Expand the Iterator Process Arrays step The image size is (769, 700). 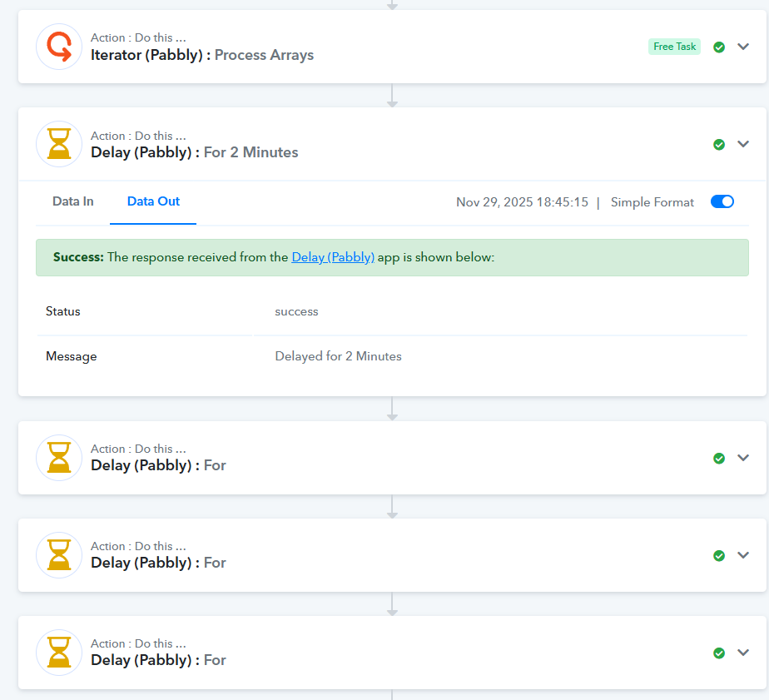pyautogui.click(x=743, y=47)
